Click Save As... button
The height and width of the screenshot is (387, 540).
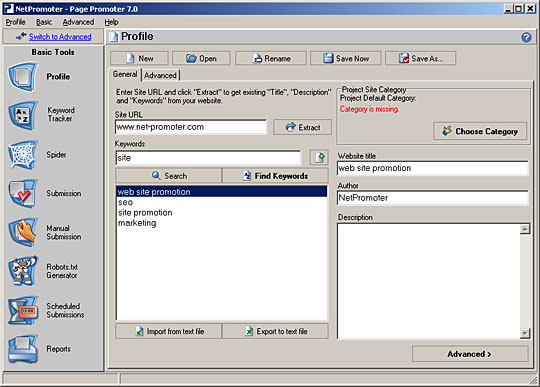click(420, 58)
